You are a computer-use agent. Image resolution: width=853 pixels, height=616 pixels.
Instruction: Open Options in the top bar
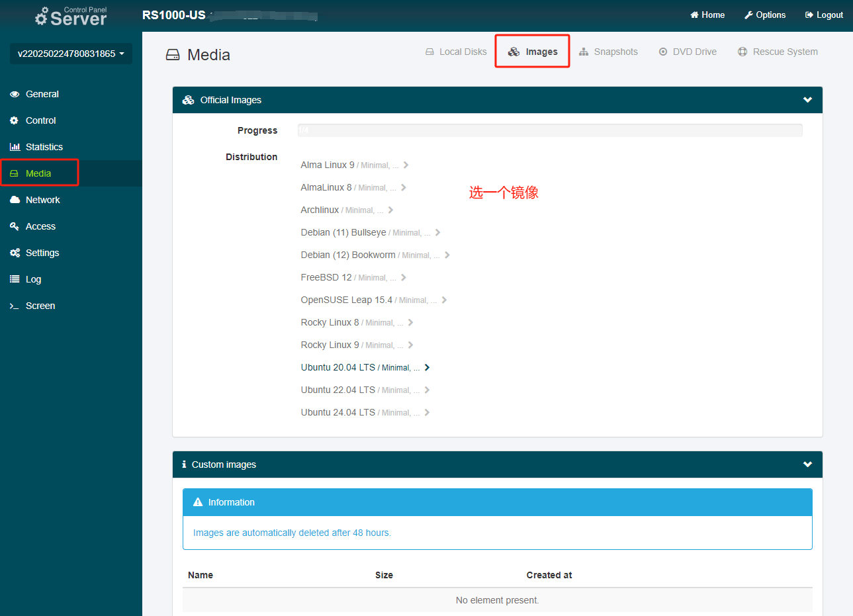point(765,15)
